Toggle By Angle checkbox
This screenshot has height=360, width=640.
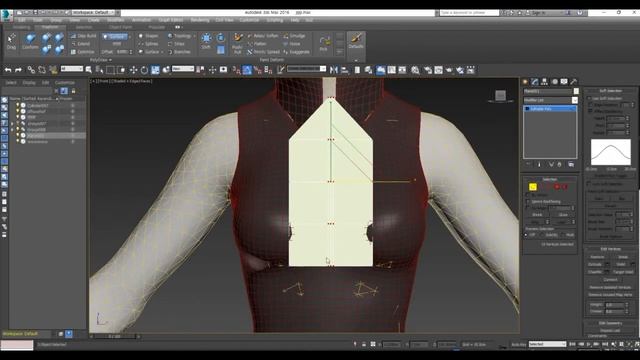click(528, 208)
